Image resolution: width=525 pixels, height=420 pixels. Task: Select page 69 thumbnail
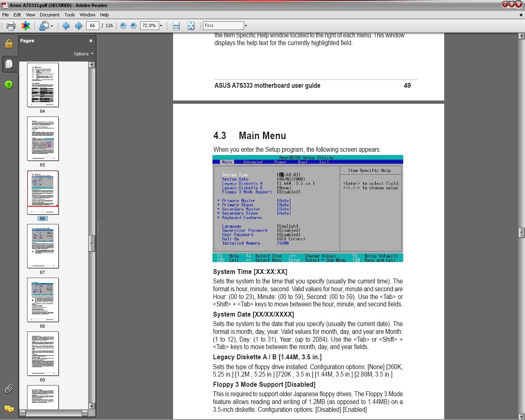(43, 354)
